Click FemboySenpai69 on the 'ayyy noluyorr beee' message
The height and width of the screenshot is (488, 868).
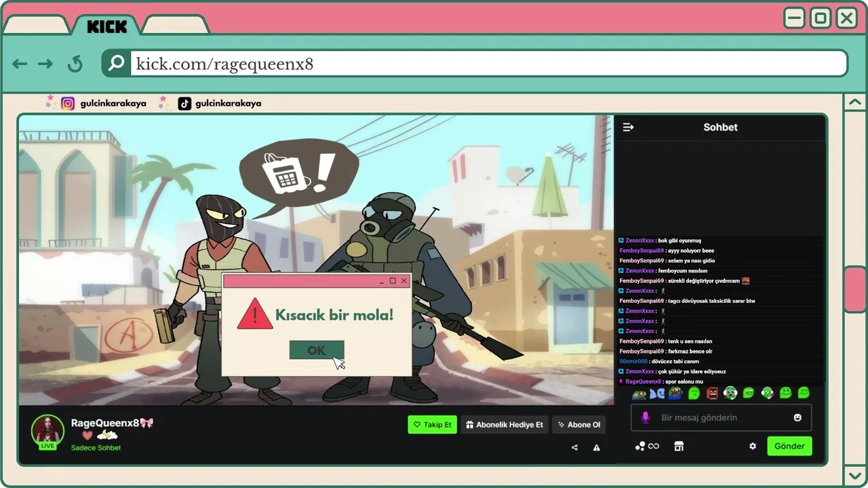pyautogui.click(x=642, y=251)
